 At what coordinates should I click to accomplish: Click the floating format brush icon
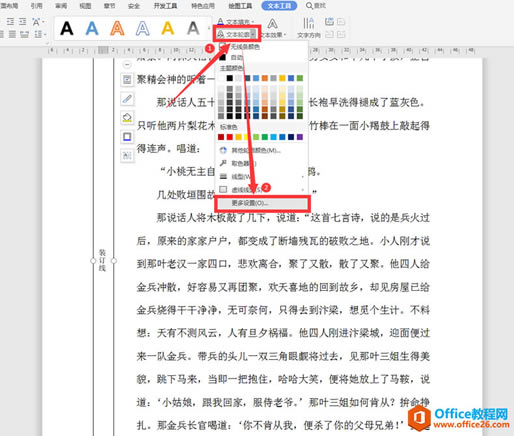pyautogui.click(x=127, y=99)
